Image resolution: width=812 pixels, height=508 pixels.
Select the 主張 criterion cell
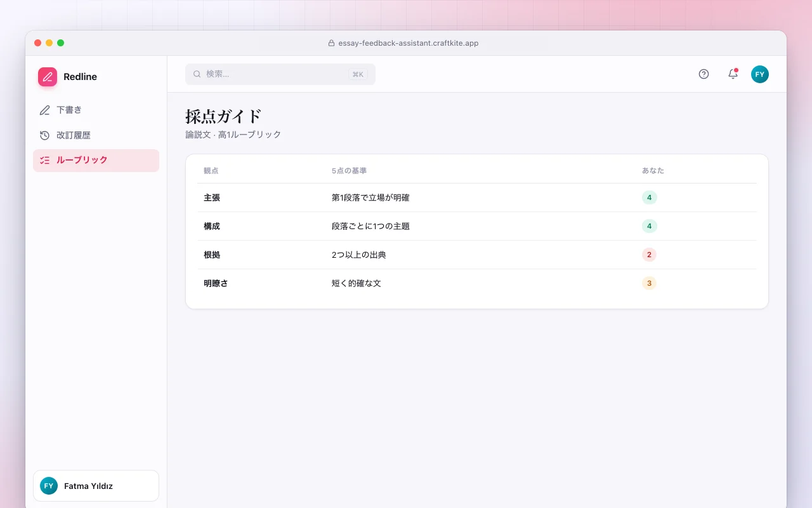(x=212, y=197)
